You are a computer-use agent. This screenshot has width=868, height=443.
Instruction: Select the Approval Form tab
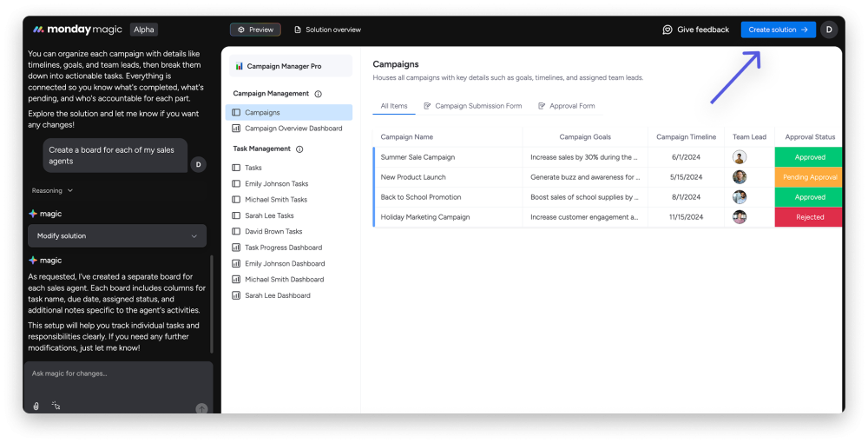(566, 106)
